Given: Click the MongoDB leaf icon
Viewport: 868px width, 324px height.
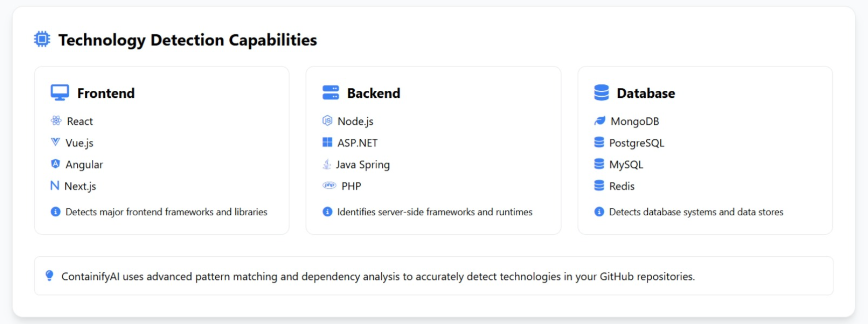Looking at the screenshot, I should click(600, 121).
